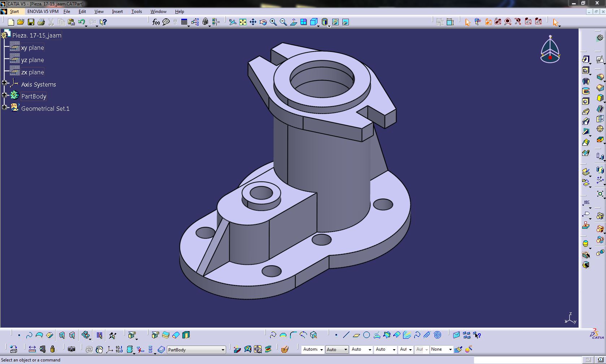The width and height of the screenshot is (606, 364).
Task: Select the zx plane in tree
Action: click(33, 72)
